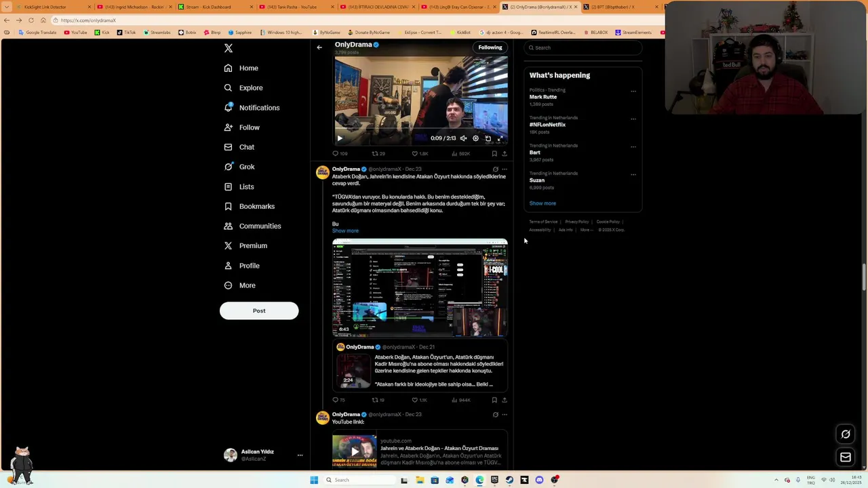Open Grok explain on Ataberk Doğan post
Image resolution: width=868 pixels, height=488 pixels.
tap(495, 169)
